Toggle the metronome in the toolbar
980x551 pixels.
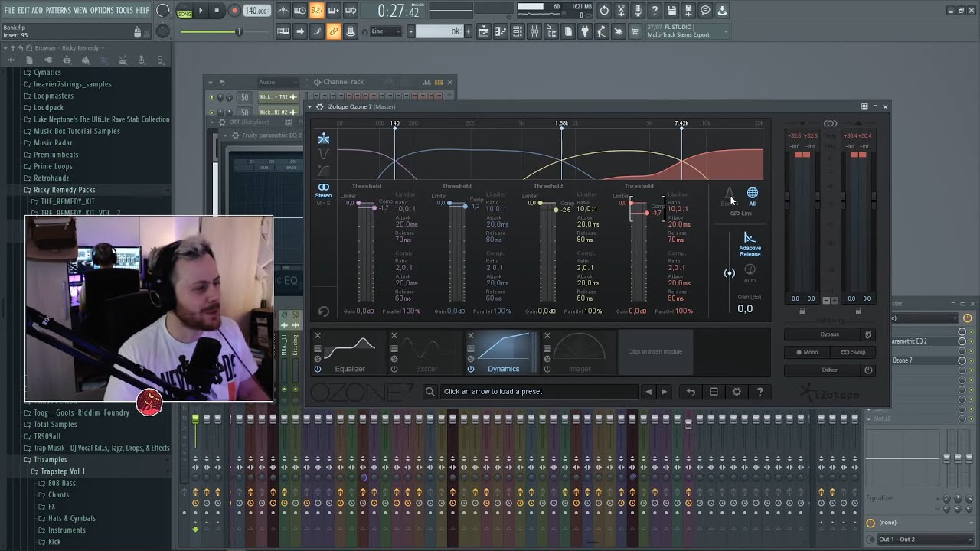click(283, 11)
